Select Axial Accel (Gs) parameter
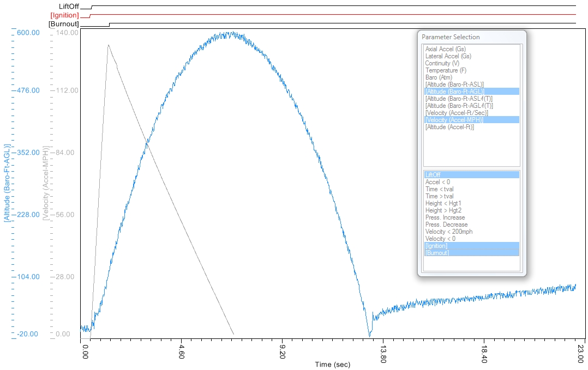Image resolution: width=588 pixels, height=370 pixels. (x=445, y=49)
